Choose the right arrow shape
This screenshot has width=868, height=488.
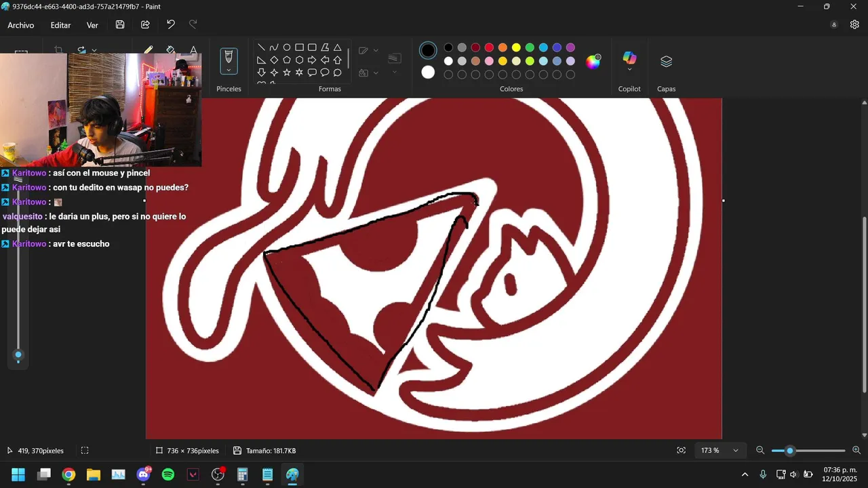tap(312, 60)
